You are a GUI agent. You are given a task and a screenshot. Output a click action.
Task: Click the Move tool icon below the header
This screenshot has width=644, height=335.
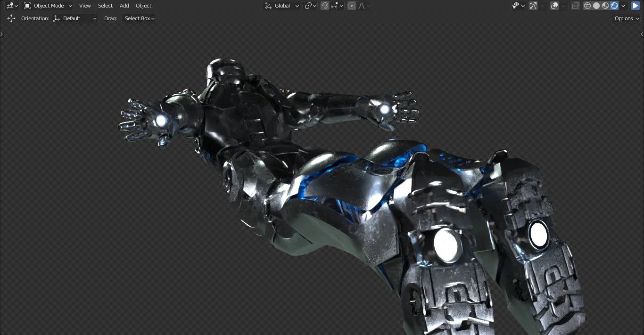coord(11,18)
